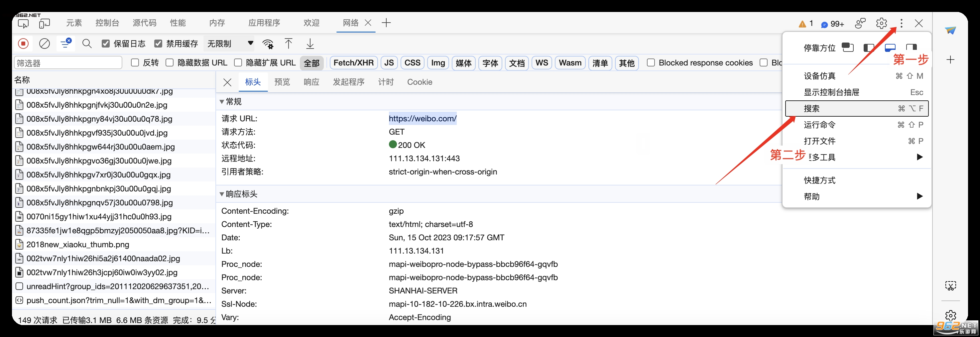The width and height of the screenshot is (980, 337).
Task: Filter requests by JS
Action: (389, 63)
